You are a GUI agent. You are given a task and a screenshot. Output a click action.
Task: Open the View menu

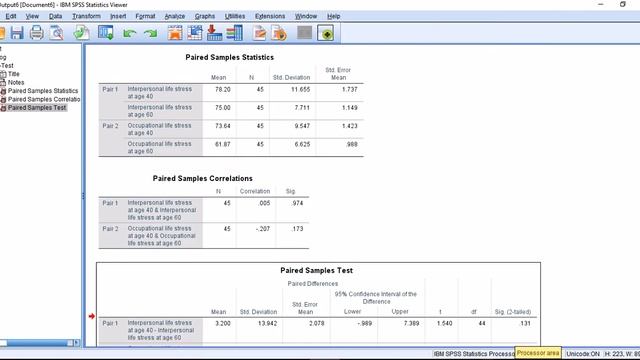click(32, 16)
